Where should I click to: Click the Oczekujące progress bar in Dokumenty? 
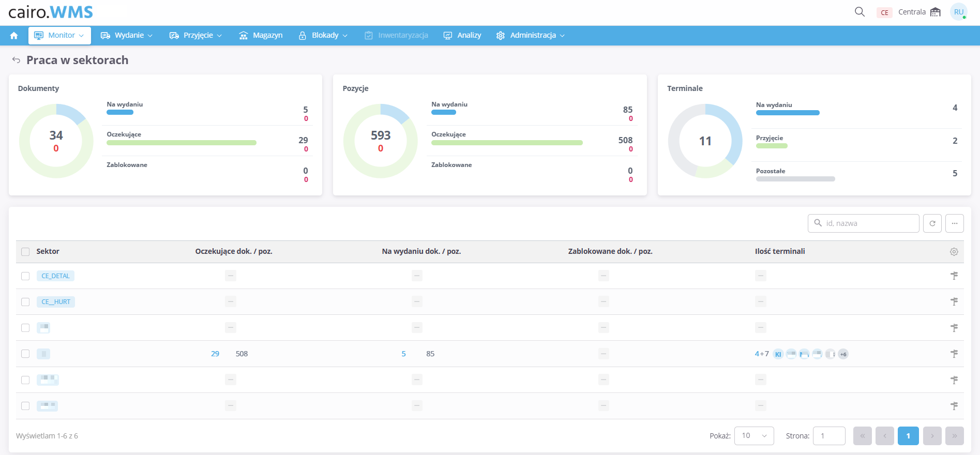point(182,143)
